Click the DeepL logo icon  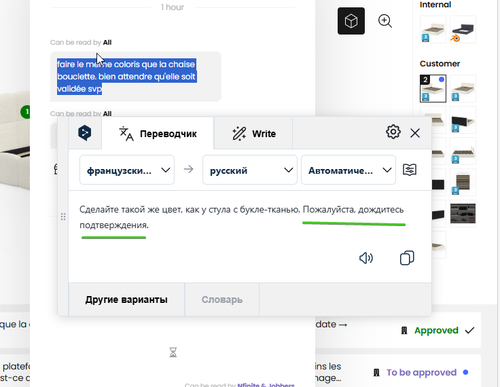point(85,133)
